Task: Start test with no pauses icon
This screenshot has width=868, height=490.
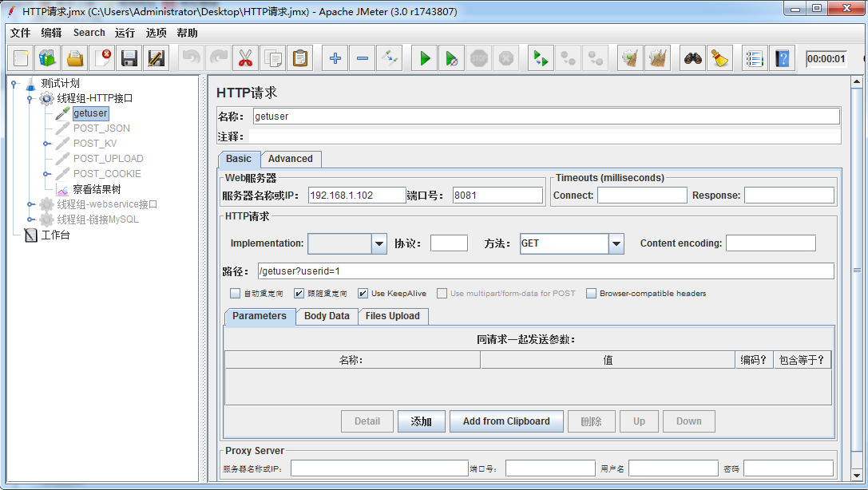Action: pos(452,58)
